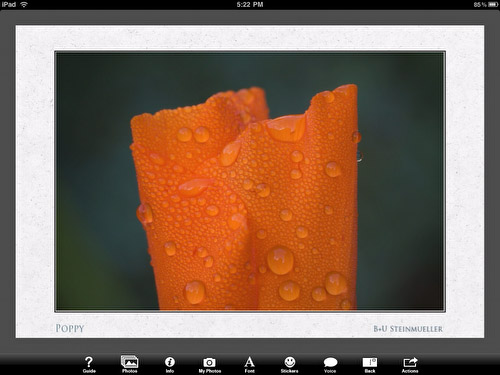
Task: Open the Actions share icon
Action: [410, 365]
